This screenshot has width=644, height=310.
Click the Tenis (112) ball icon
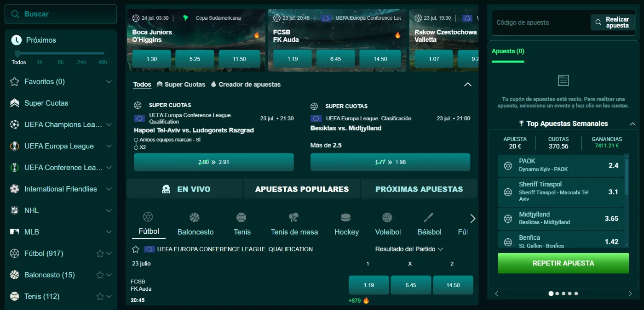pos(15,296)
